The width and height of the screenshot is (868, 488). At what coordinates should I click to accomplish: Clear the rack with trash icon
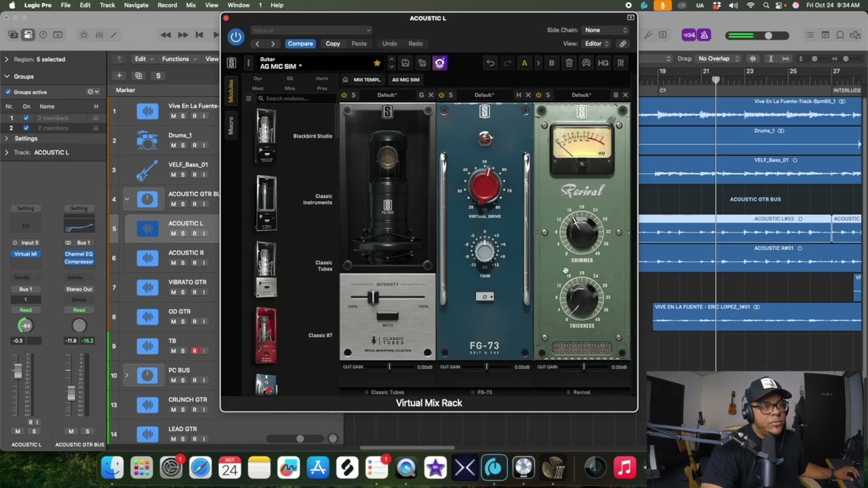[569, 63]
